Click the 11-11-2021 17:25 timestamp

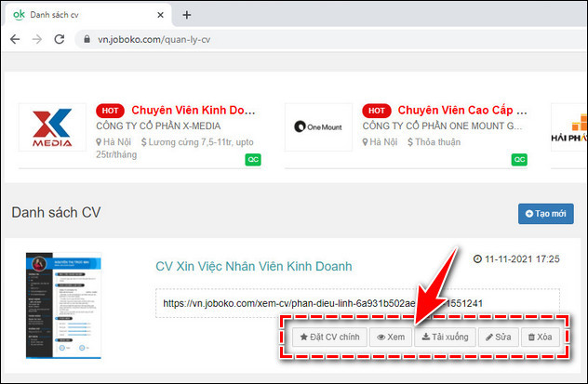coord(516,258)
